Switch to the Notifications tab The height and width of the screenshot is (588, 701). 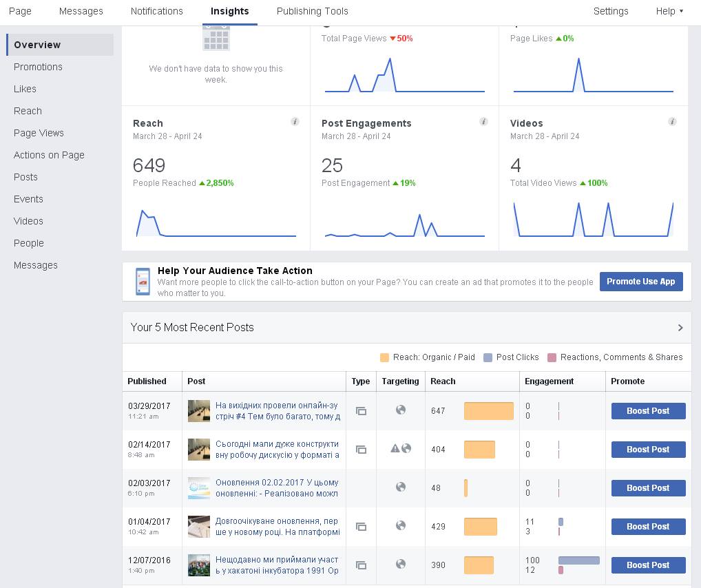pyautogui.click(x=157, y=11)
